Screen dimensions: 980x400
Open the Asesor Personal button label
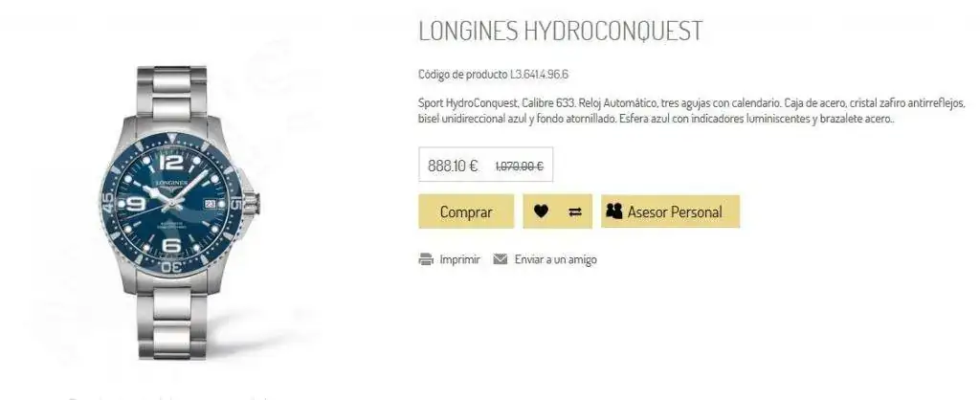[675, 211]
